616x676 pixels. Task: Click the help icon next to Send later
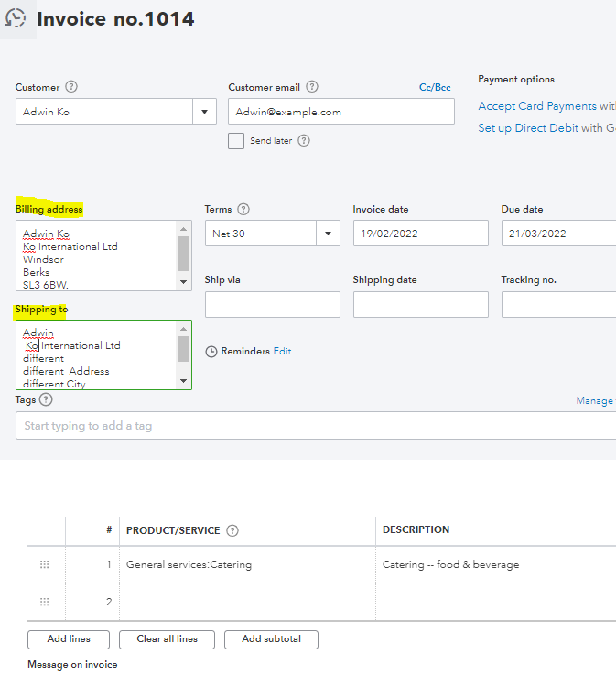[304, 141]
